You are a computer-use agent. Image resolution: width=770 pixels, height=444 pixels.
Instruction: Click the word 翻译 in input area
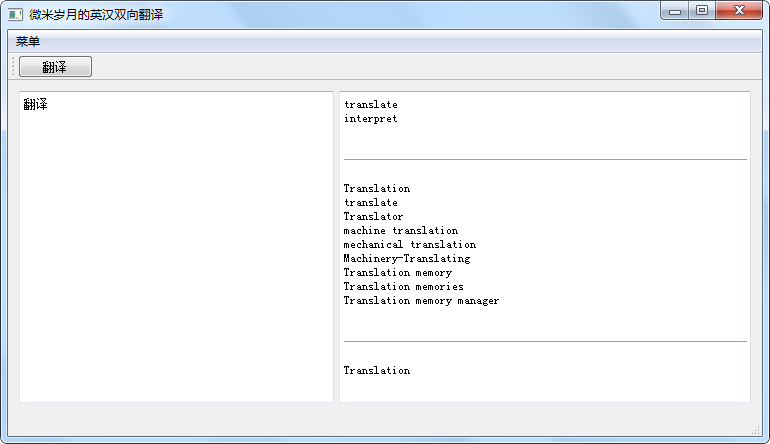coord(35,104)
